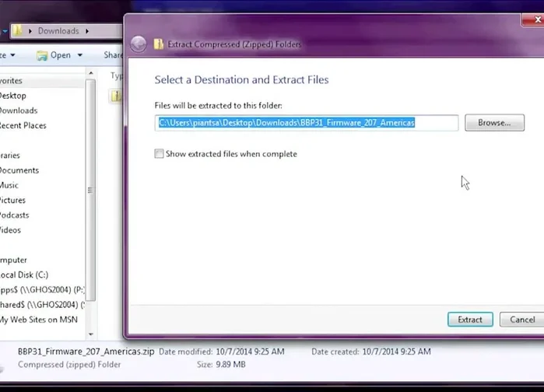Open Pictures library in navigation pane

coord(12,200)
